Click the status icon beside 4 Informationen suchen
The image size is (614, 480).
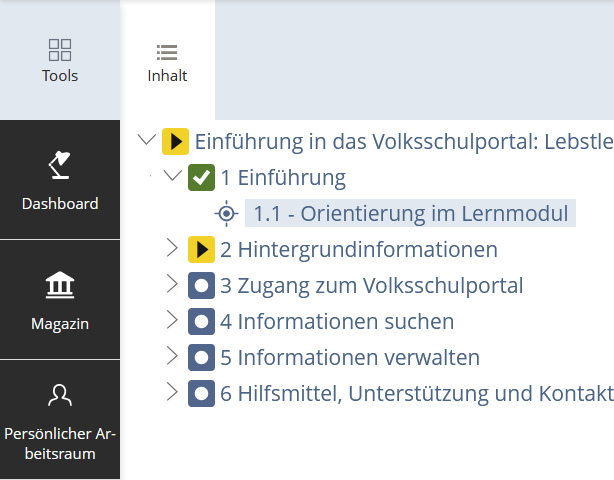pyautogui.click(x=201, y=322)
